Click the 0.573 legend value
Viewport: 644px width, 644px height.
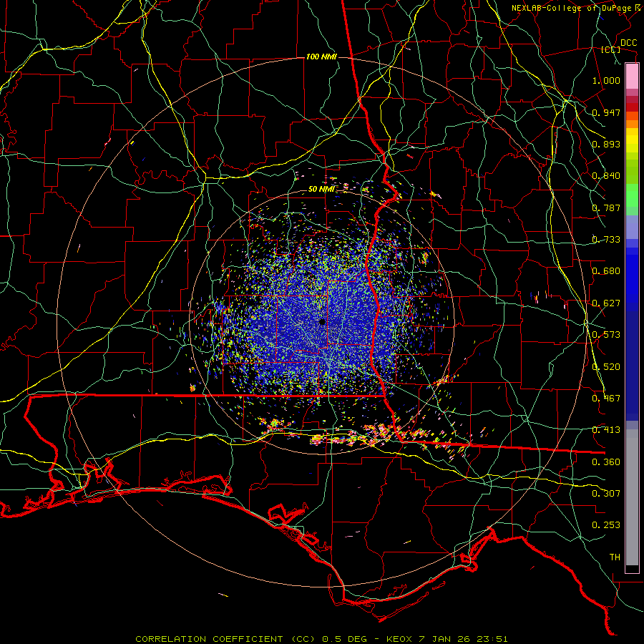coord(606,335)
